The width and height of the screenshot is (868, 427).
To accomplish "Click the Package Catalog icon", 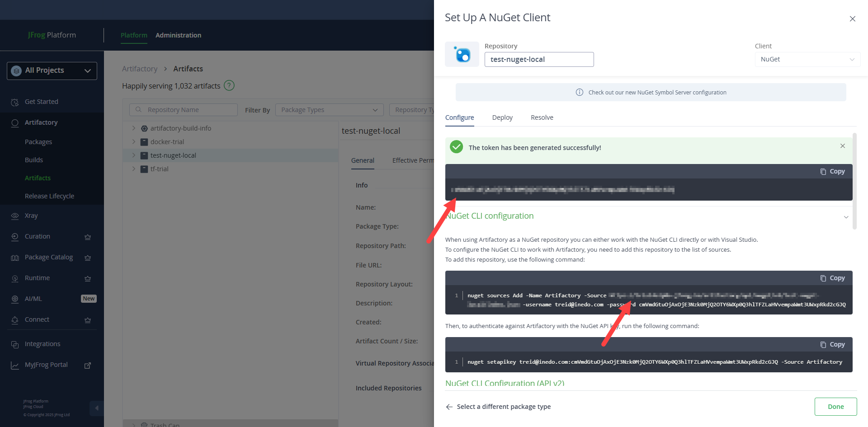I will tap(15, 258).
